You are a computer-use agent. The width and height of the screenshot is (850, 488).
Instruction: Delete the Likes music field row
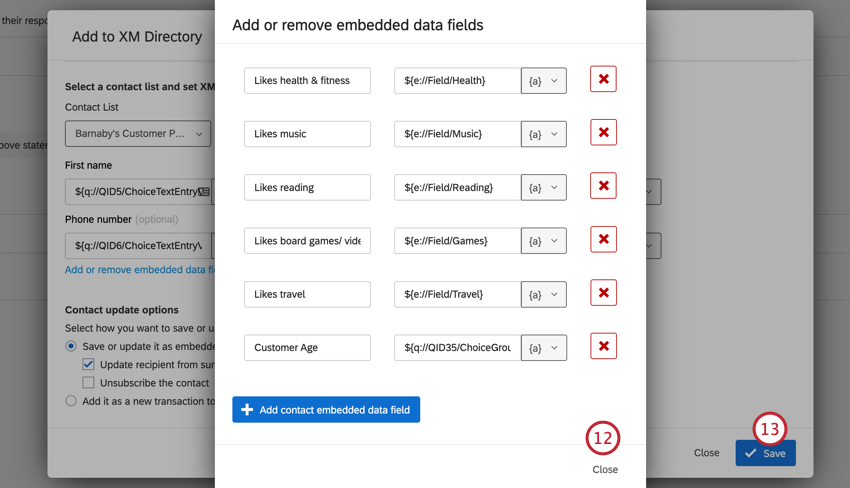pos(603,133)
